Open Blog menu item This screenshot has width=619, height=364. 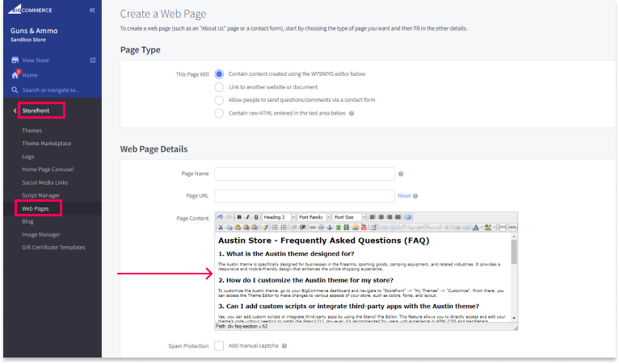click(27, 222)
